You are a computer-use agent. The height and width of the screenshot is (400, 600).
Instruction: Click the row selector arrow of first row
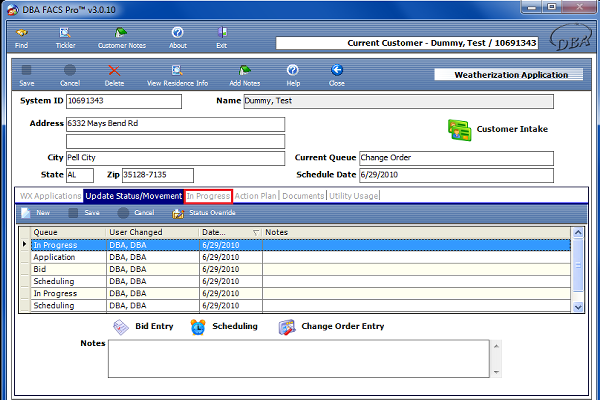[25, 245]
